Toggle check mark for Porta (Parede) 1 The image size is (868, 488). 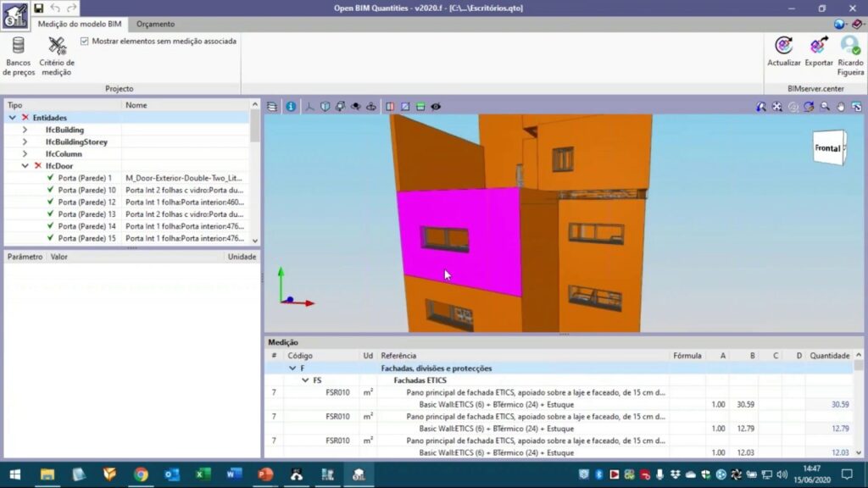pos(50,178)
